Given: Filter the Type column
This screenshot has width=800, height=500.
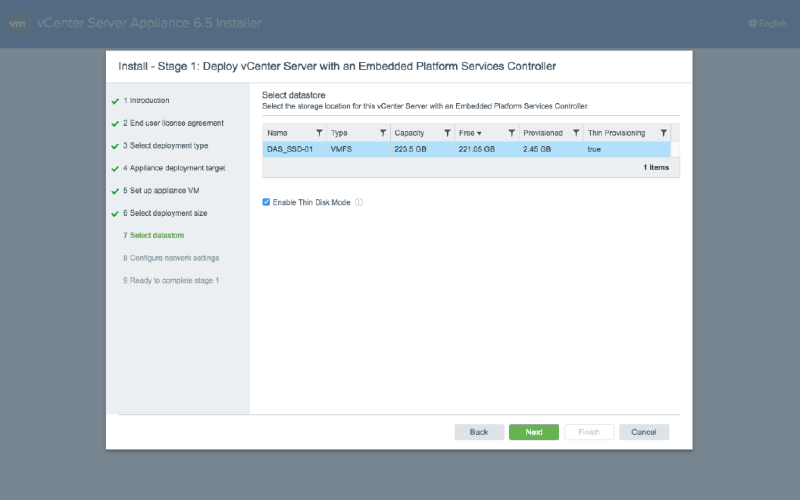Looking at the screenshot, I should 383,133.
